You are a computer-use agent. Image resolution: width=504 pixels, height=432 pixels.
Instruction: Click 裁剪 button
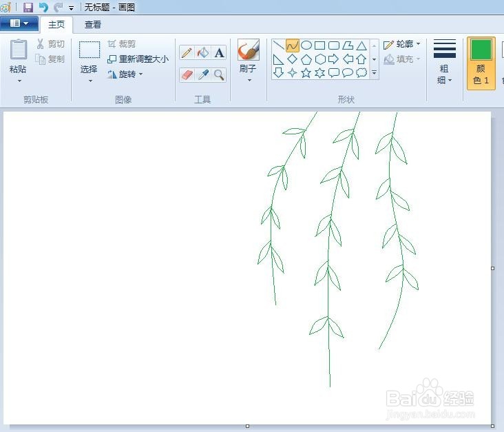(122, 43)
